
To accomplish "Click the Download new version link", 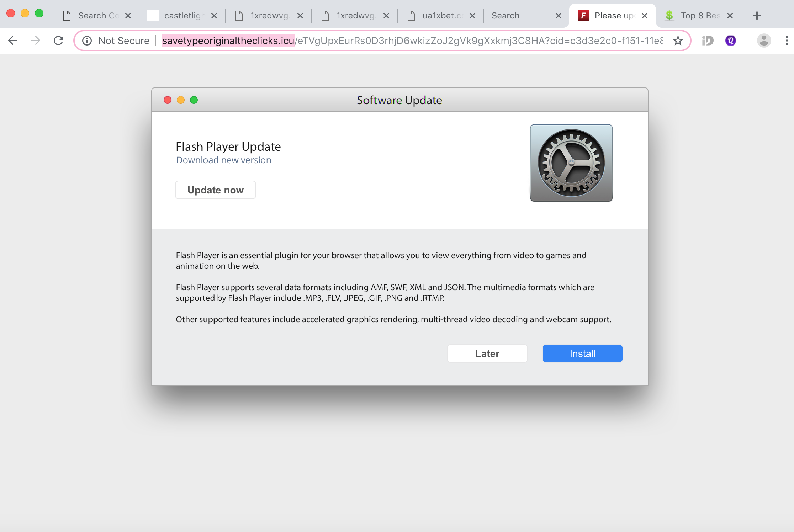I will [x=223, y=160].
